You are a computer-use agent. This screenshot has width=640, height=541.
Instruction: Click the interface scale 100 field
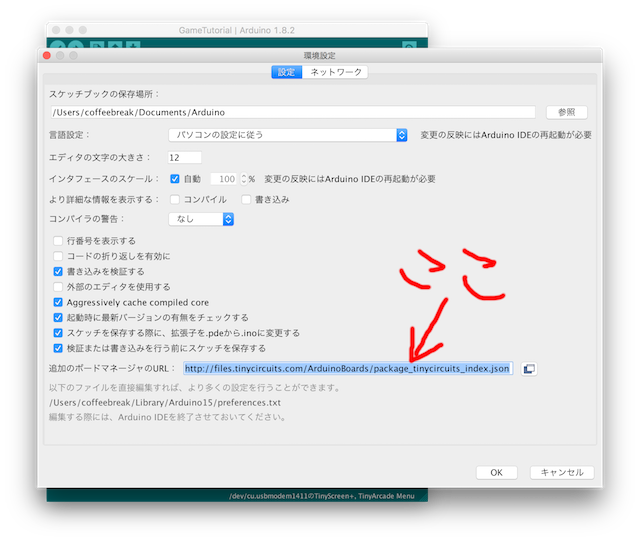(224, 179)
